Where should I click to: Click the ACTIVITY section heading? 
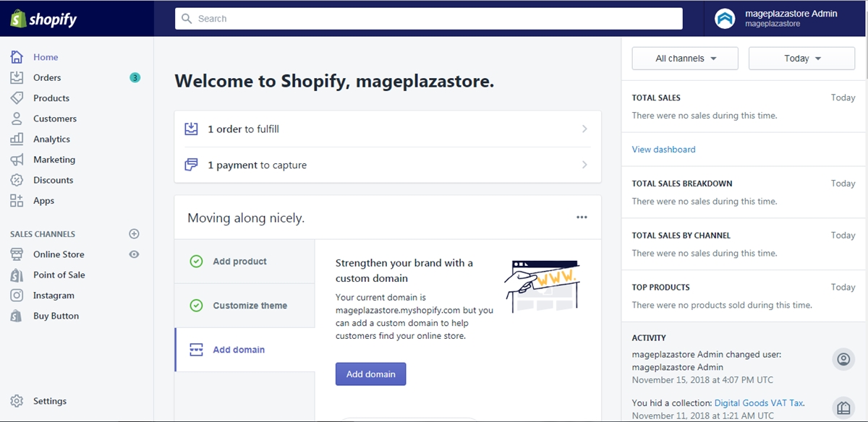pyautogui.click(x=649, y=337)
